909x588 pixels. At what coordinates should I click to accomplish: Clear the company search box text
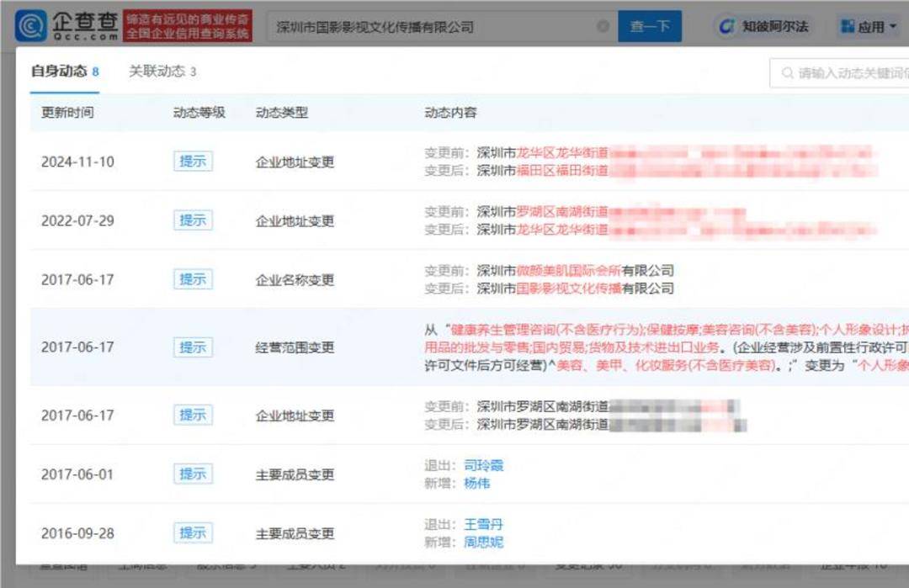(x=603, y=27)
